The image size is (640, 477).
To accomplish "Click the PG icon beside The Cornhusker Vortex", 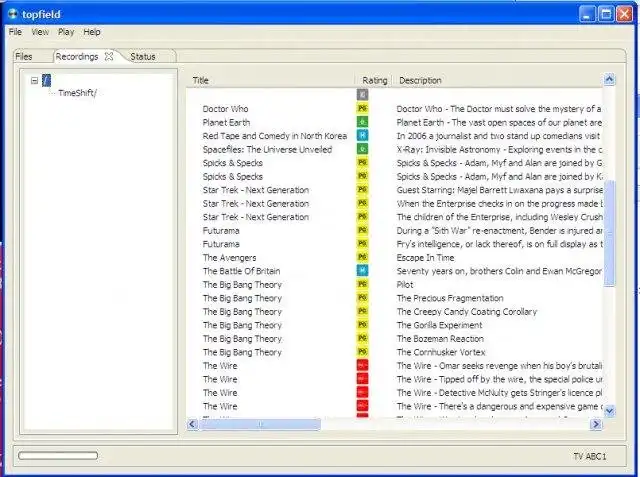I will coord(362,352).
